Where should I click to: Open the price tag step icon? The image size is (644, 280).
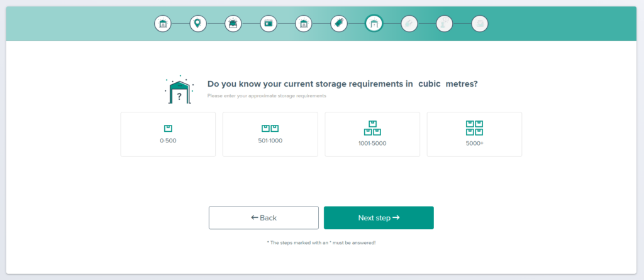339,23
